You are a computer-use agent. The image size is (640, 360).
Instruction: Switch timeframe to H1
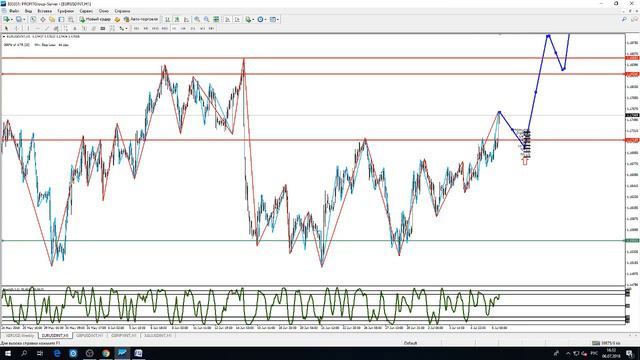point(174,29)
